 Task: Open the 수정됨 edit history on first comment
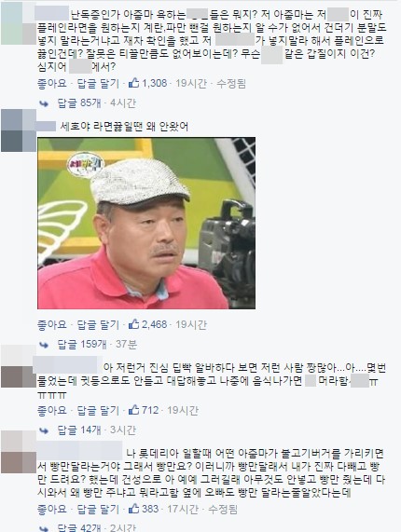(x=231, y=83)
